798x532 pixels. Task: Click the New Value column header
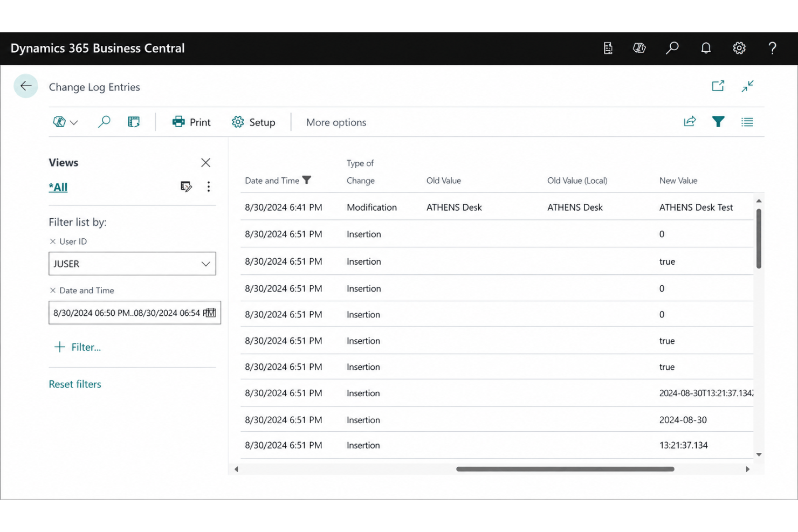point(678,181)
